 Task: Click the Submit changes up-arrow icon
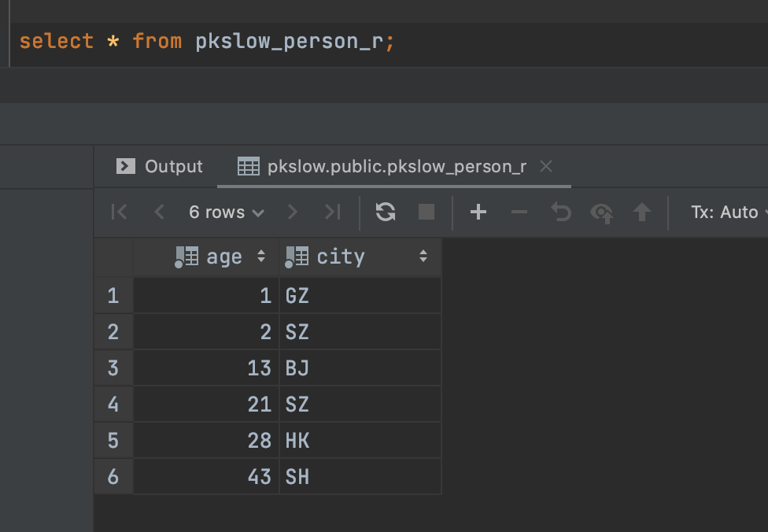point(643,212)
